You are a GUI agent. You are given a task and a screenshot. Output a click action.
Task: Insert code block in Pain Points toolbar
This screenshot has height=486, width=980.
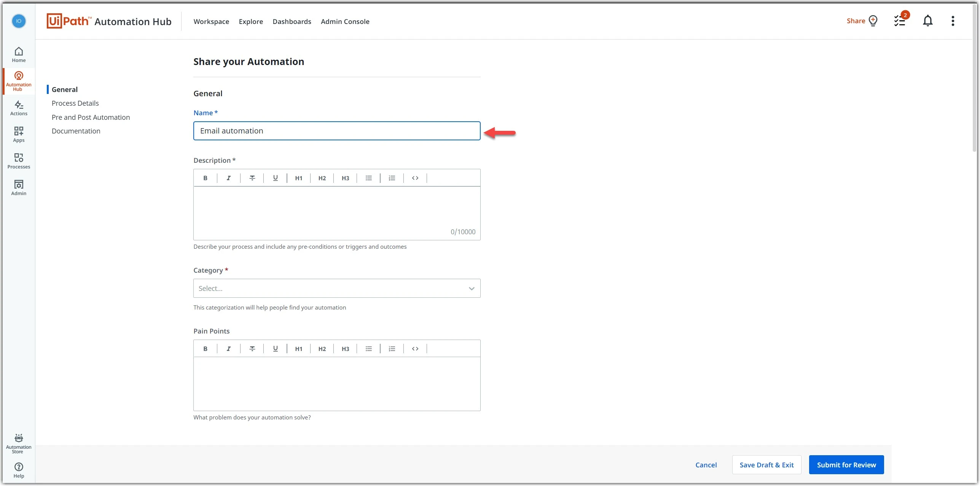coord(415,349)
